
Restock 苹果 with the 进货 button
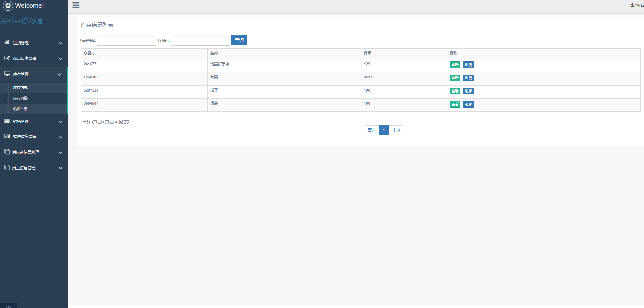coord(468,78)
